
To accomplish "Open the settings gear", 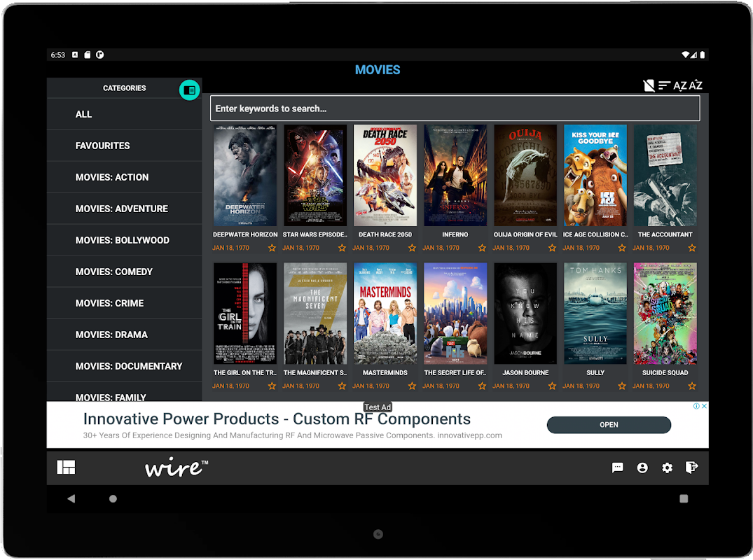I will (x=667, y=468).
